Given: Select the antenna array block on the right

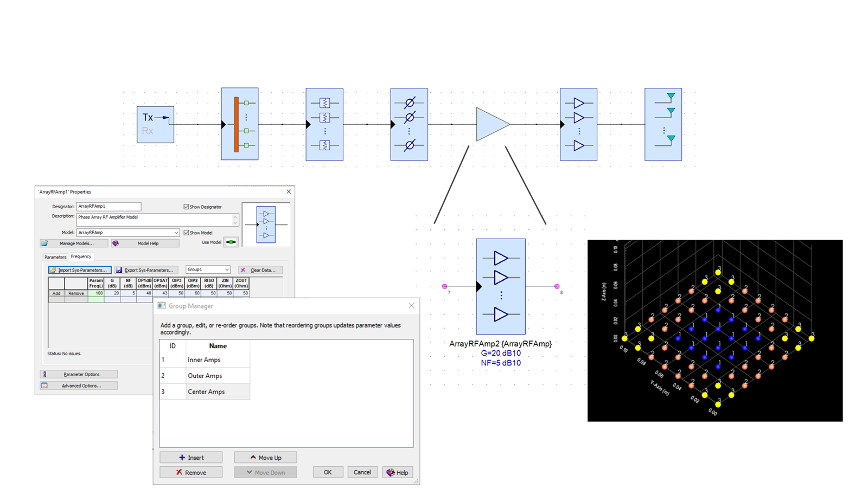Looking at the screenshot, I should tap(662, 124).
